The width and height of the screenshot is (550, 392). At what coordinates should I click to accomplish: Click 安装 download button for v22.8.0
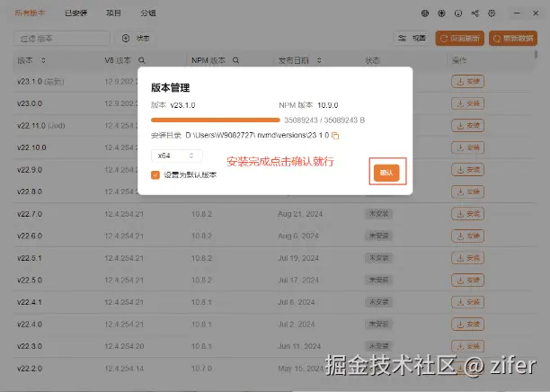click(x=467, y=192)
